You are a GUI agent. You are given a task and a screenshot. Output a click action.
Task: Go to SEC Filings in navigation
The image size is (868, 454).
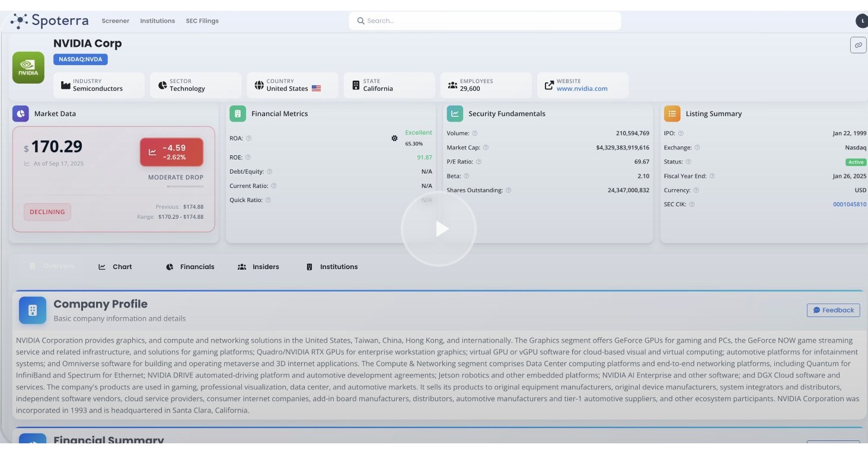pos(202,21)
